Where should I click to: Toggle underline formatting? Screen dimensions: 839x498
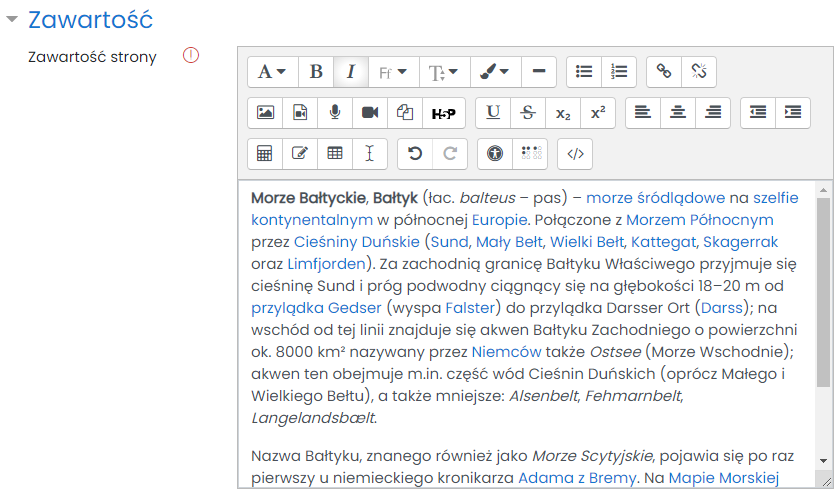click(x=493, y=113)
